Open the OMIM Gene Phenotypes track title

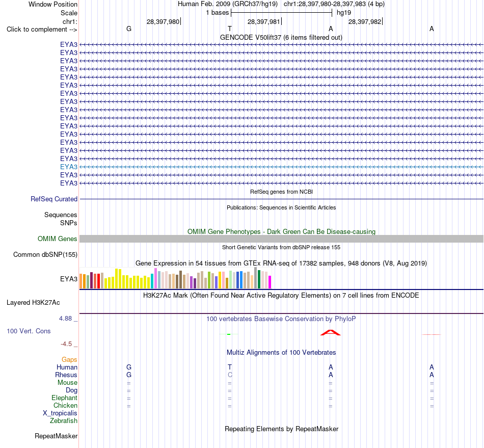pyautogui.click(x=281, y=231)
